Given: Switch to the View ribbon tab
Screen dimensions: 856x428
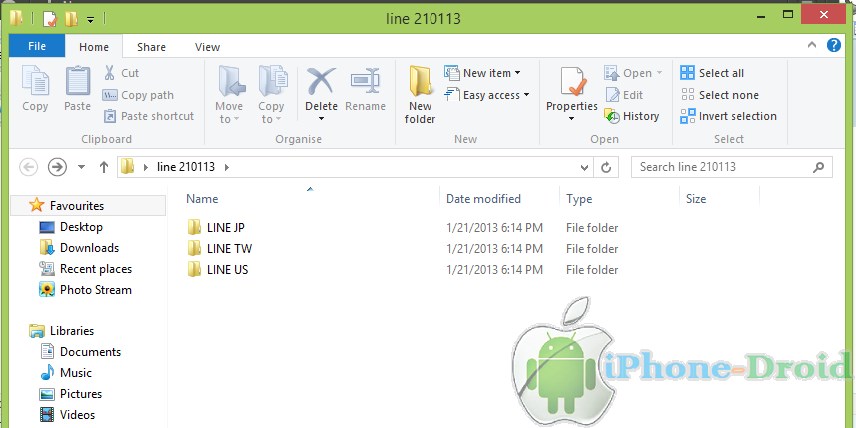Looking at the screenshot, I should pos(207,47).
